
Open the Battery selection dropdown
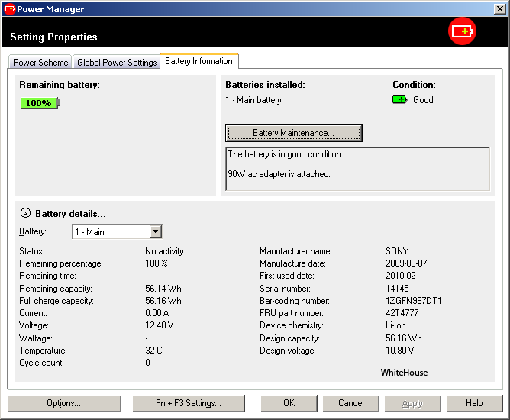tap(155, 231)
